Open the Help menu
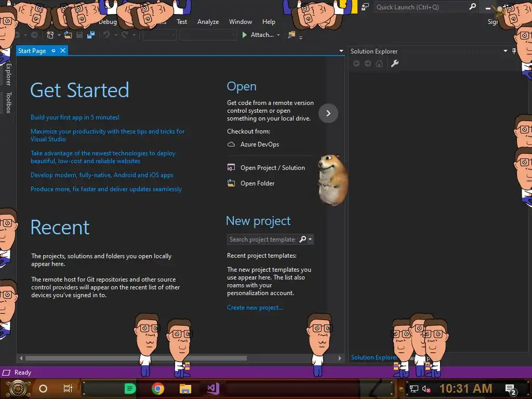The width and height of the screenshot is (532, 399). pyautogui.click(x=269, y=22)
